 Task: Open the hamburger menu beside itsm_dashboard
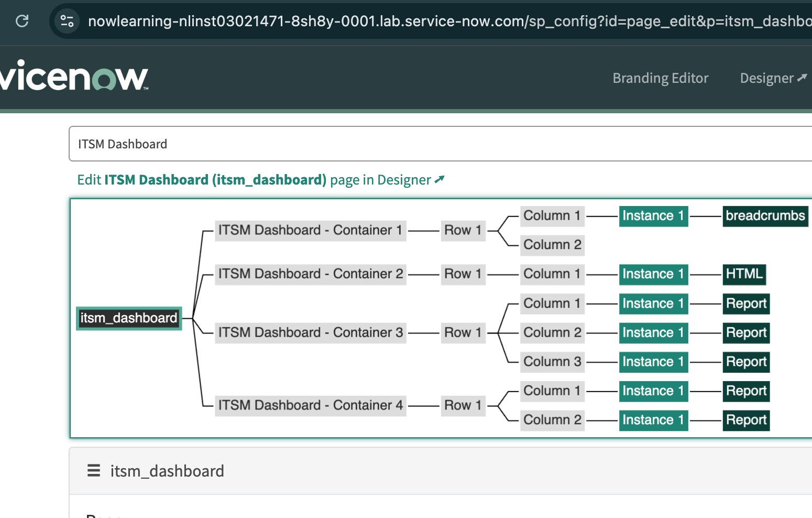(x=93, y=471)
